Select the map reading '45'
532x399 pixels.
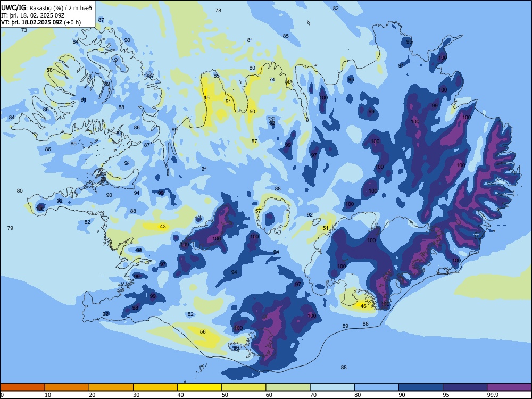[x=206, y=98]
